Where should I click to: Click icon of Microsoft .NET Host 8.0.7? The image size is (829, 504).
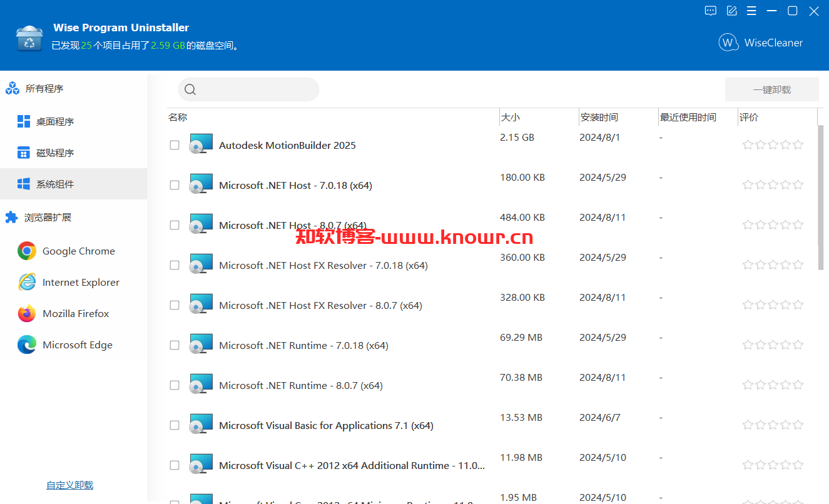tap(201, 224)
